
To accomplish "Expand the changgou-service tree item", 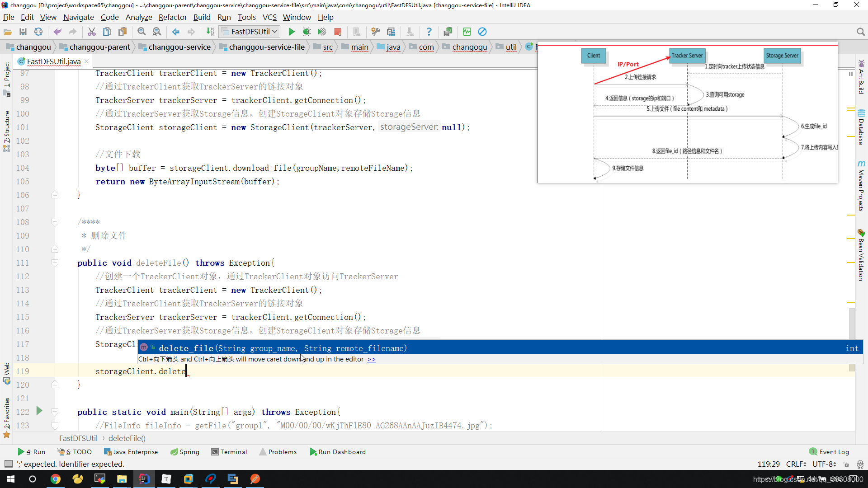I will coord(179,47).
